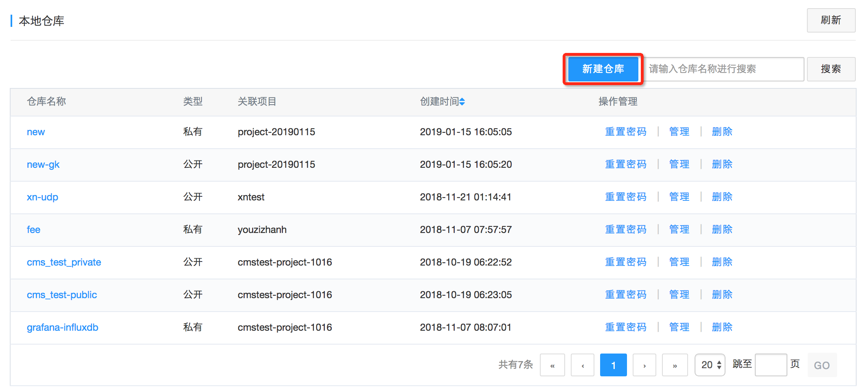Screen dimensions: 868x391
Task: Open the repository named new
Action: (x=35, y=132)
